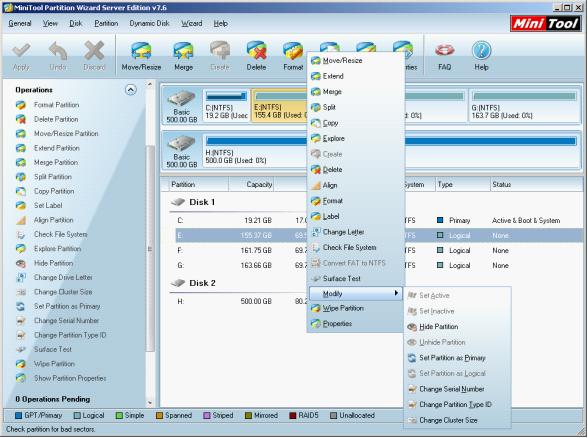Select Set Partition as Primary in submenu

(x=452, y=358)
